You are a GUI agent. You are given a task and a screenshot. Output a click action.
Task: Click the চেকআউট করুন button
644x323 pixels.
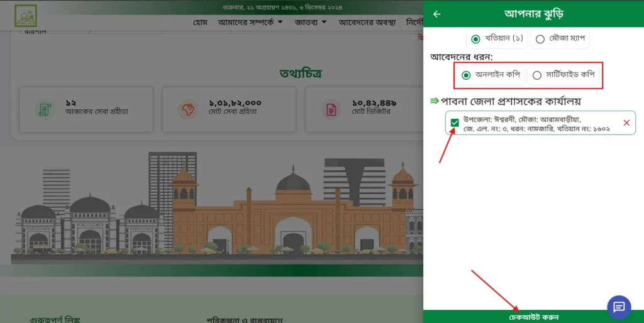pos(533,317)
